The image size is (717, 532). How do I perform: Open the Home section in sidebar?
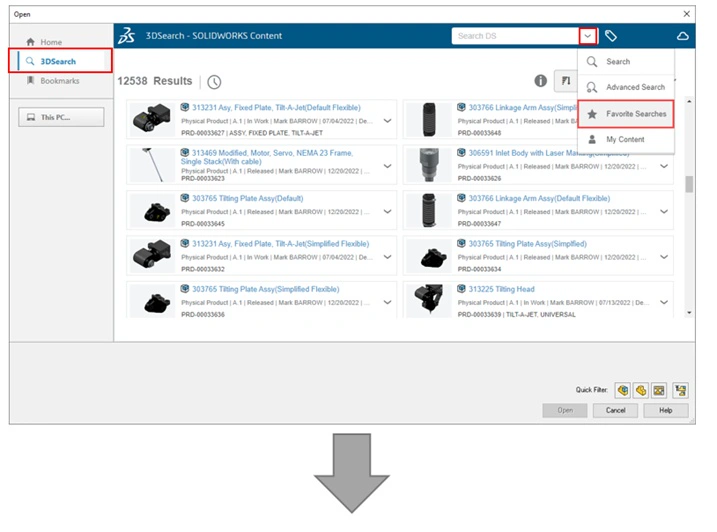(x=44, y=42)
